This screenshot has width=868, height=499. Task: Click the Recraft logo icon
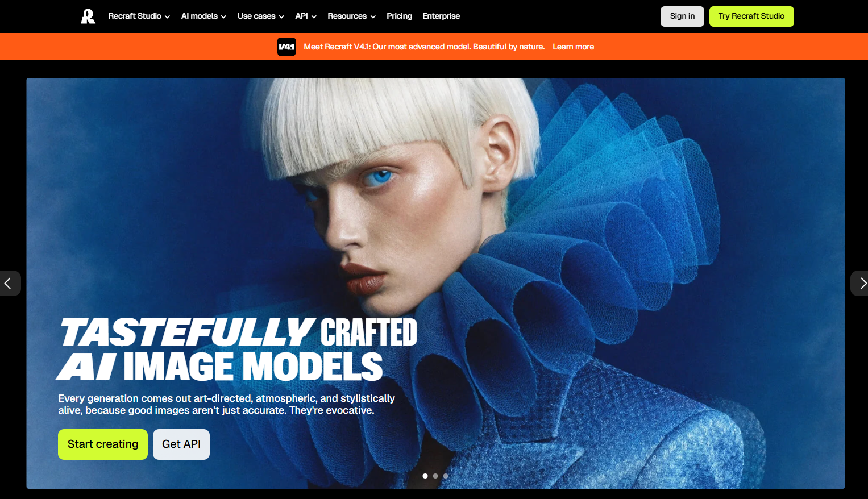(88, 16)
